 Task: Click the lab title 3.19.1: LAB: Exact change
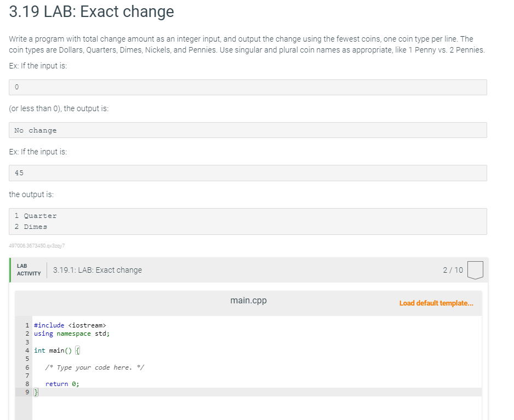[x=97, y=269]
